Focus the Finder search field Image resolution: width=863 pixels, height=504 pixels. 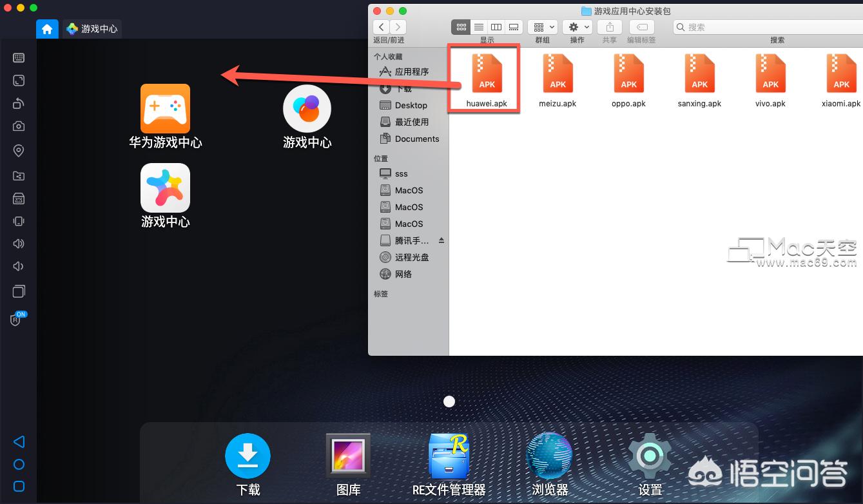point(768,27)
